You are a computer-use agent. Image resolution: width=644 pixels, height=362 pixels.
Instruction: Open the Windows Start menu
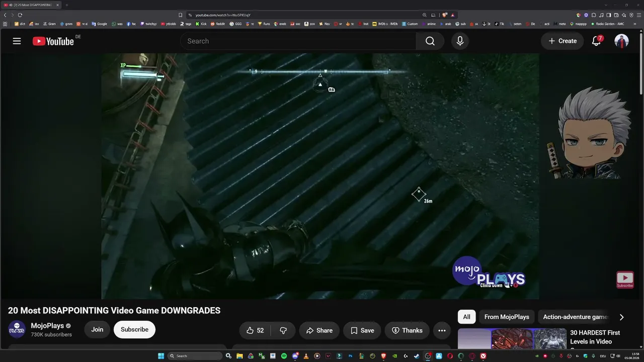coord(161,356)
